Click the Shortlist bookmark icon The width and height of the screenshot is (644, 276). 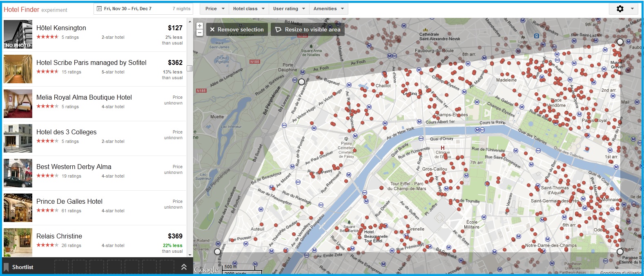[6, 267]
